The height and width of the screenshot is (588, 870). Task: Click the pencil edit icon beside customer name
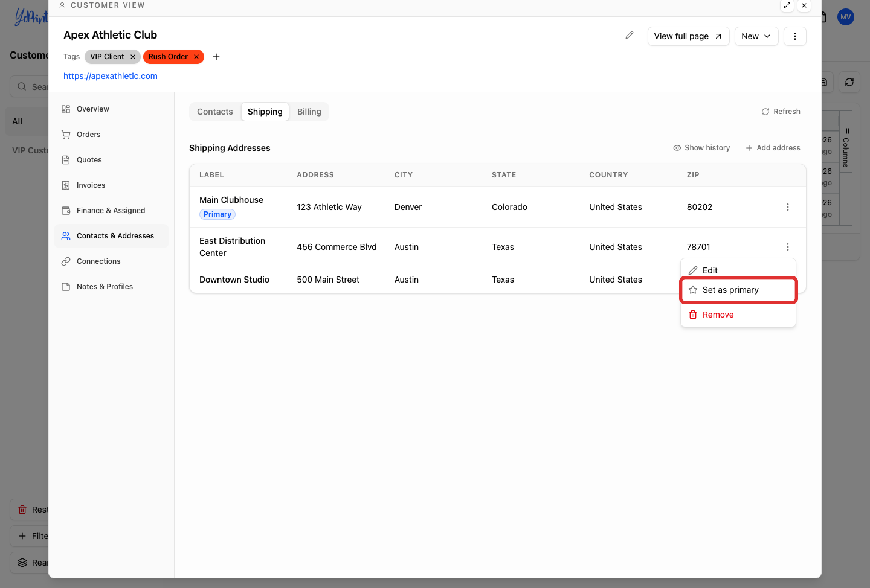(x=630, y=36)
